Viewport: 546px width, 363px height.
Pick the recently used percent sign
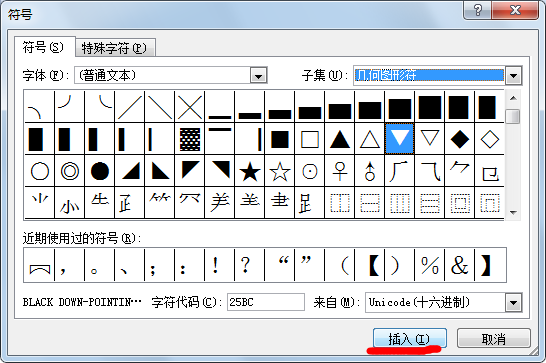429,265
